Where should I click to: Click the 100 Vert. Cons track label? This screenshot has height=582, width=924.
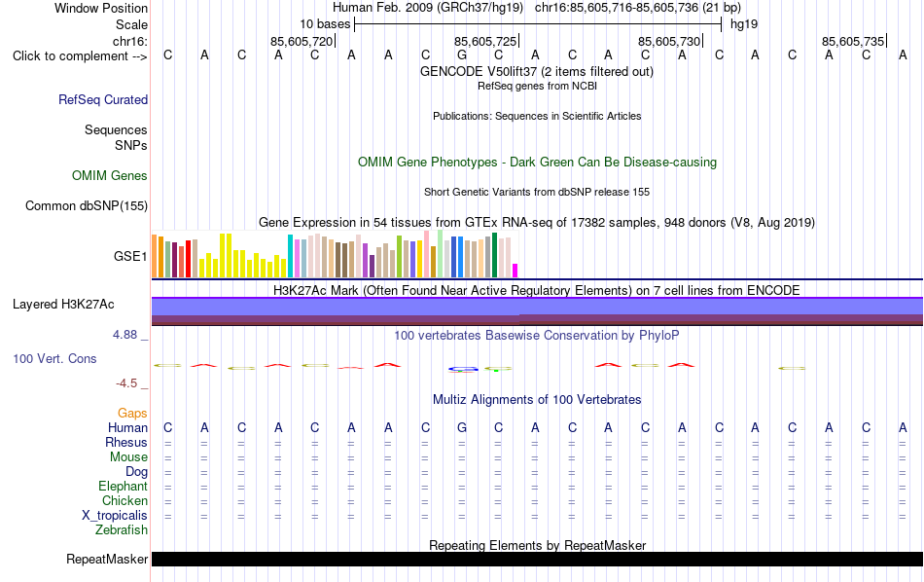tap(54, 358)
